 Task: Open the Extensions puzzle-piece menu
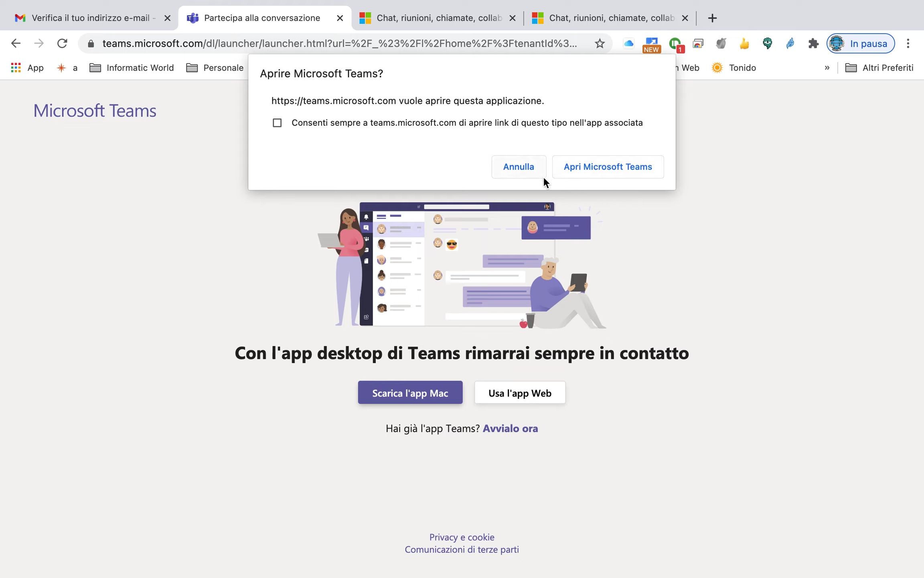[813, 43]
